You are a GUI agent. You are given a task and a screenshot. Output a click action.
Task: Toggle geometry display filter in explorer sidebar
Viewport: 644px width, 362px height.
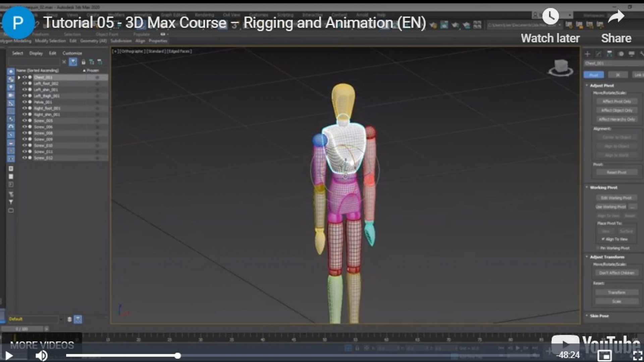click(11, 71)
